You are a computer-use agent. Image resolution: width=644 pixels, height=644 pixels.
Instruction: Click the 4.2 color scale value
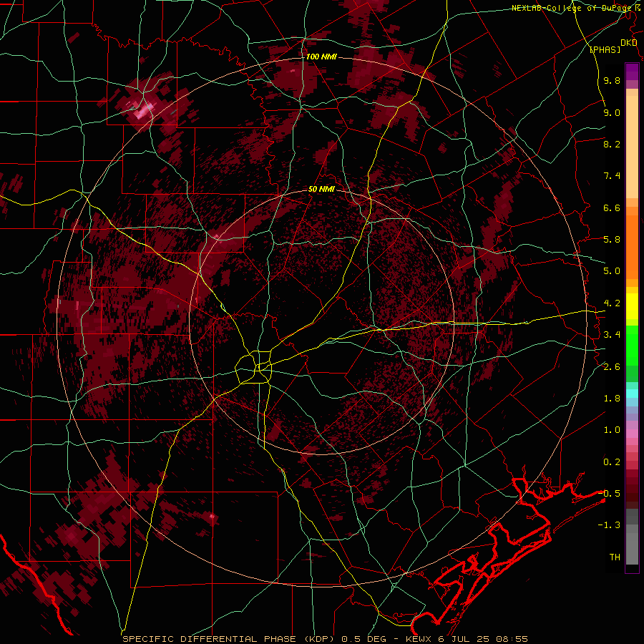click(612, 303)
